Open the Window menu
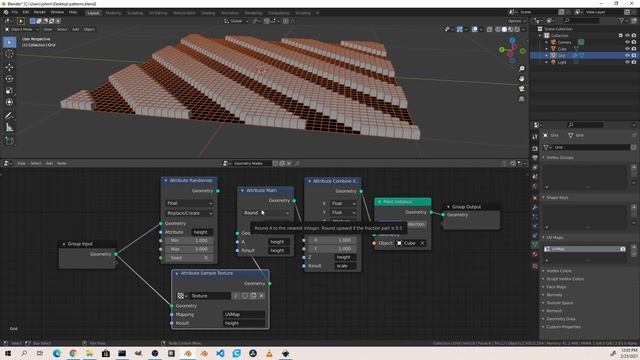Viewport: 640px width, 360px height. 57,12
